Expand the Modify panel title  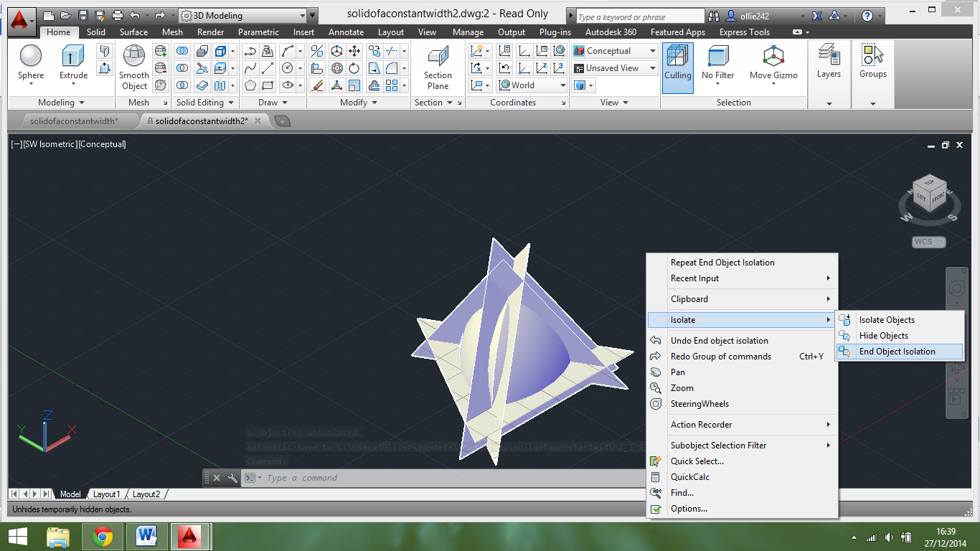(x=358, y=103)
